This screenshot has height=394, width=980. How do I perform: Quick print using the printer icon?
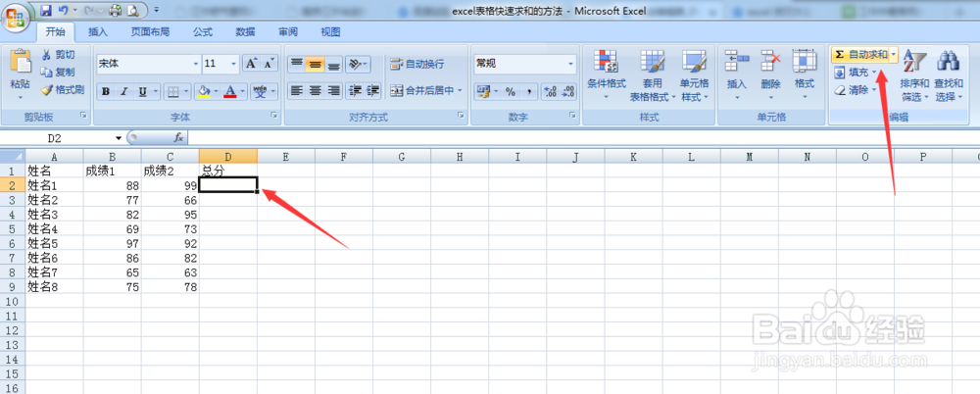pos(115,10)
